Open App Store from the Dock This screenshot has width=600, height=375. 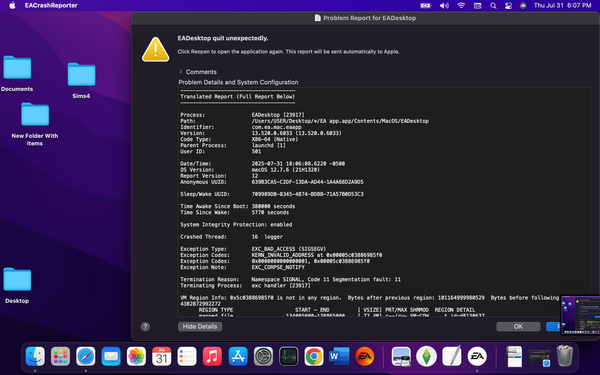[238, 356]
